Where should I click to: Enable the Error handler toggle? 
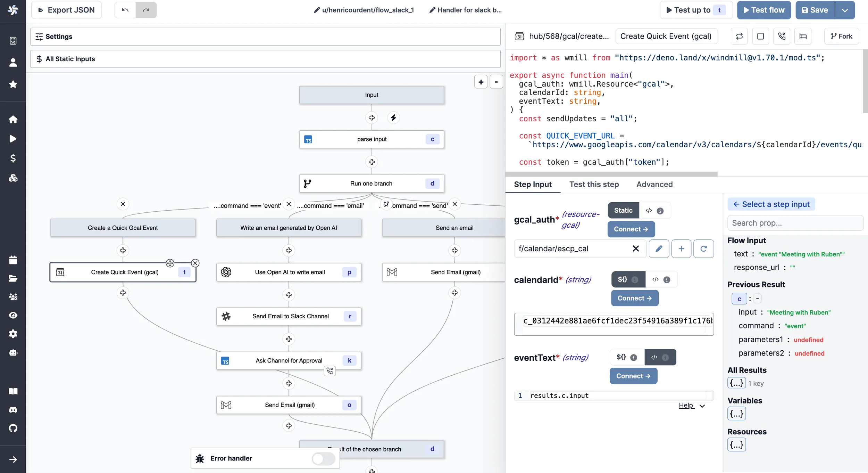pos(323,458)
